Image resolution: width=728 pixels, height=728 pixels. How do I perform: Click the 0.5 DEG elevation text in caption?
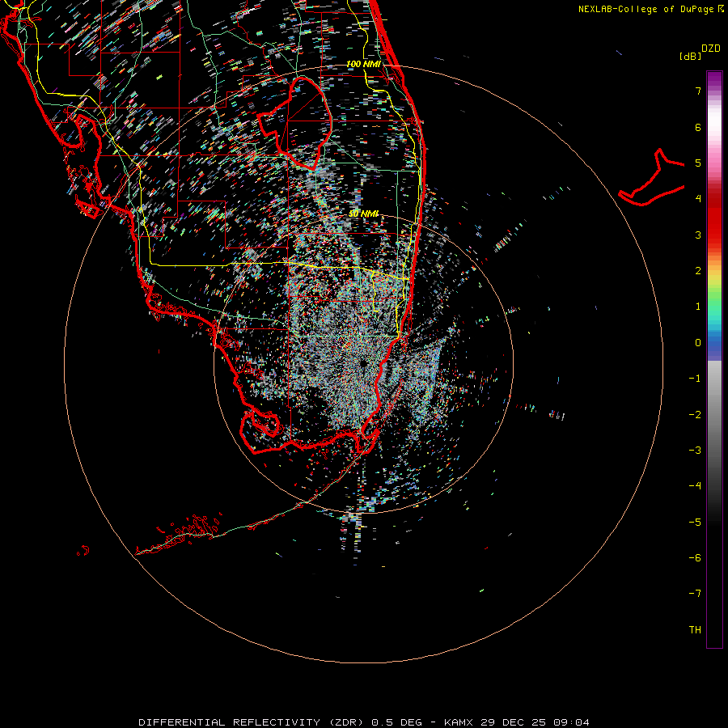(x=396, y=722)
